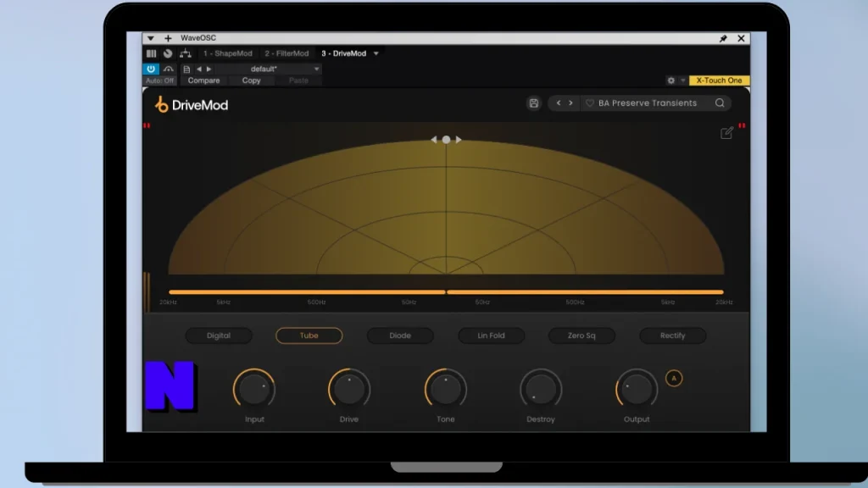Click the right arrow beside the dome handle
Viewport: 868px width, 488px height.
459,140
